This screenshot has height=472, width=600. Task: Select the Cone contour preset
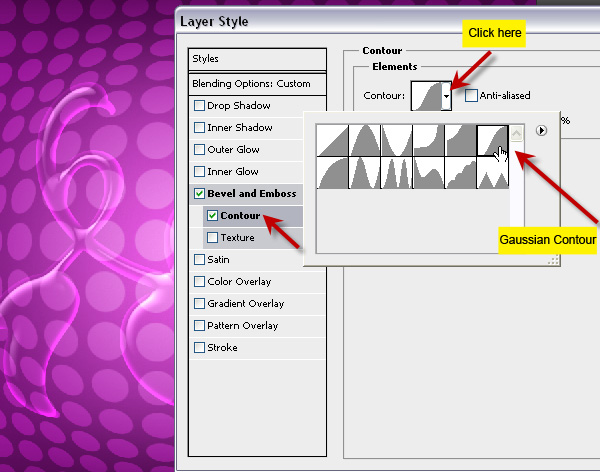coord(365,140)
